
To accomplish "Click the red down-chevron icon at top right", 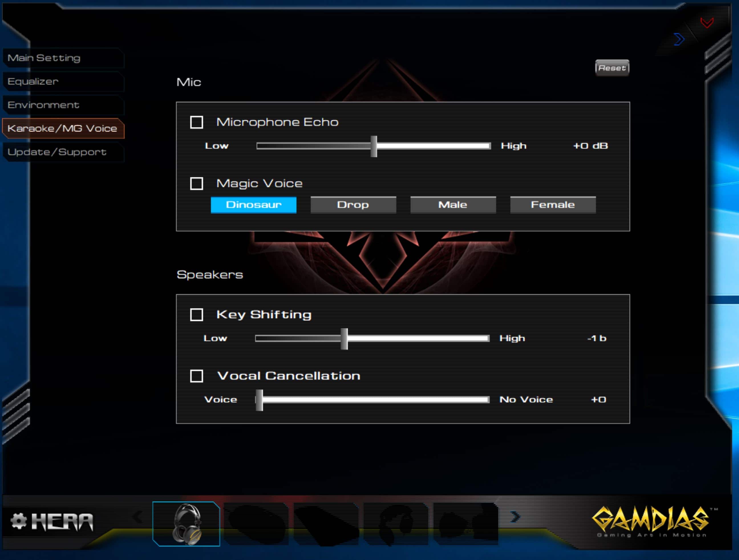I will [x=707, y=23].
